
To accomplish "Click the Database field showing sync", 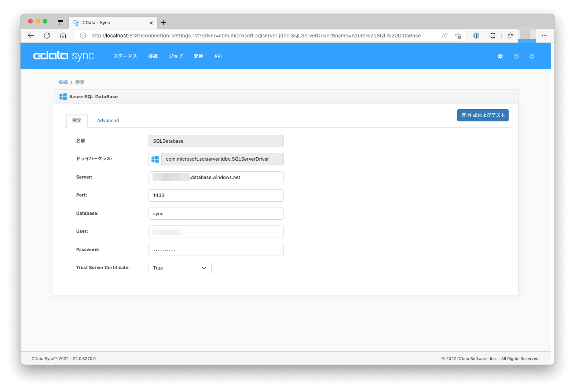I will pos(216,214).
